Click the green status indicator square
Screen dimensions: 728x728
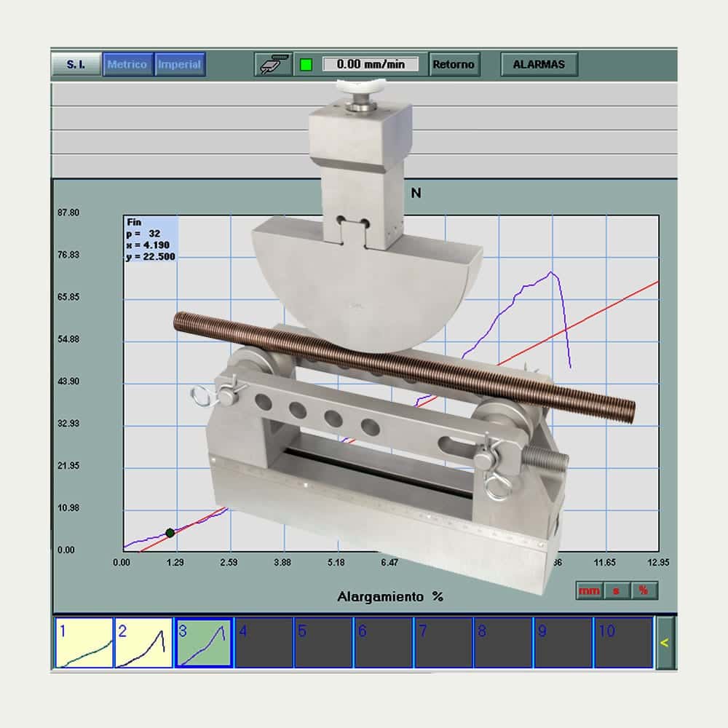pos(306,64)
